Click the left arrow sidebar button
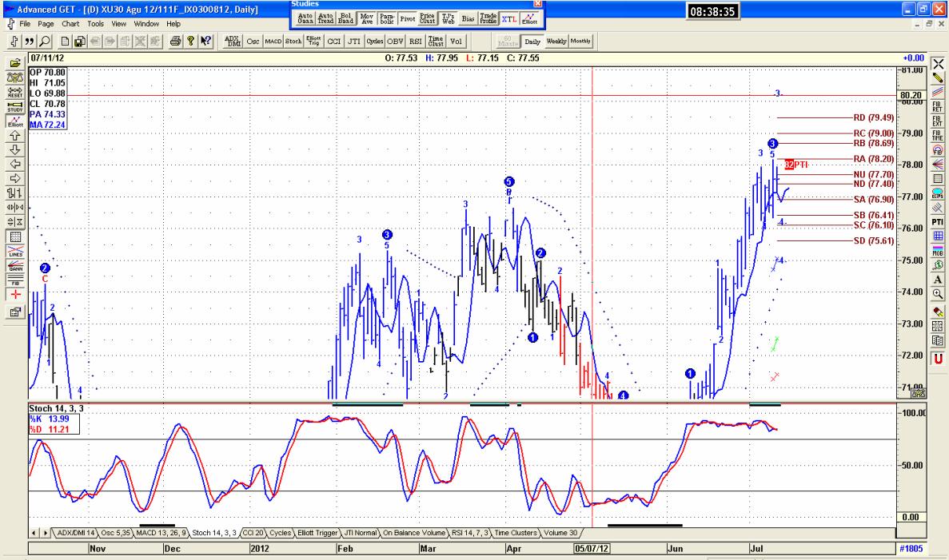Screen dimensions: 949x560 (x=15, y=164)
